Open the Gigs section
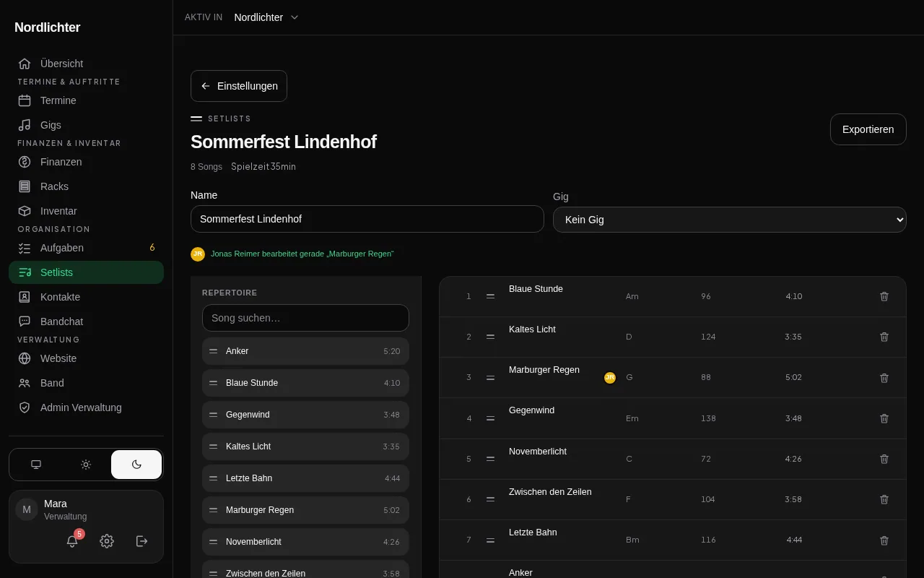This screenshot has height=578, width=924. click(x=86, y=125)
